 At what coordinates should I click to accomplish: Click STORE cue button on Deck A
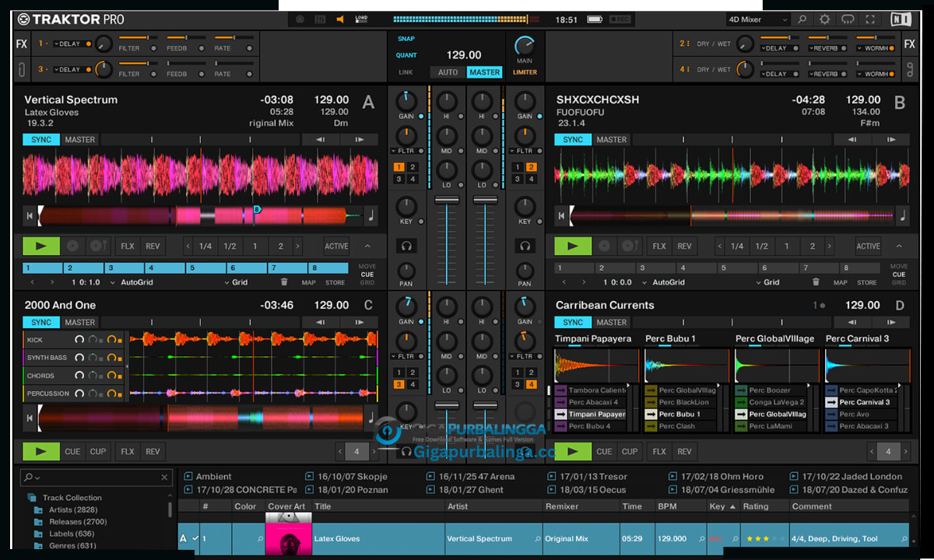[335, 282]
